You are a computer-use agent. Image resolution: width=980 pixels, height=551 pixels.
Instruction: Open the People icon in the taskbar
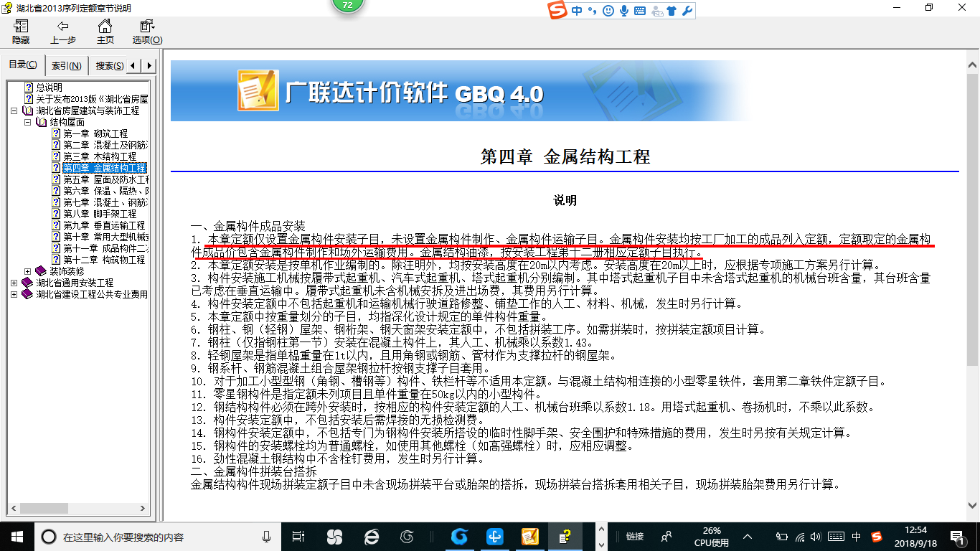[666, 536]
